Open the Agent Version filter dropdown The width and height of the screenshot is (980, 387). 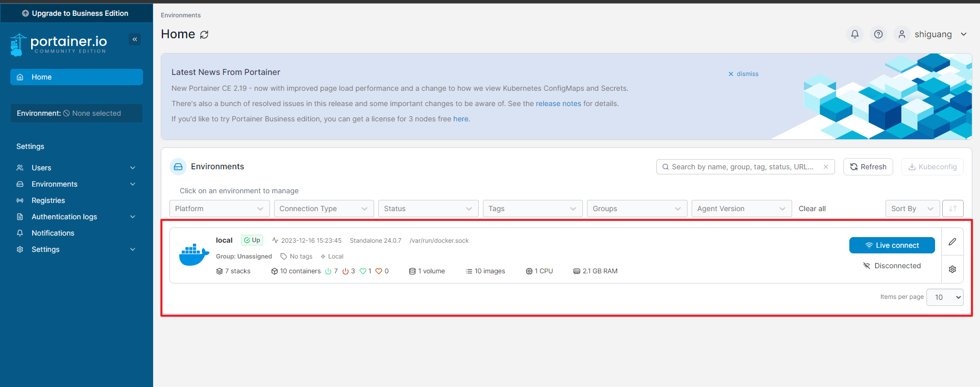[x=742, y=209]
